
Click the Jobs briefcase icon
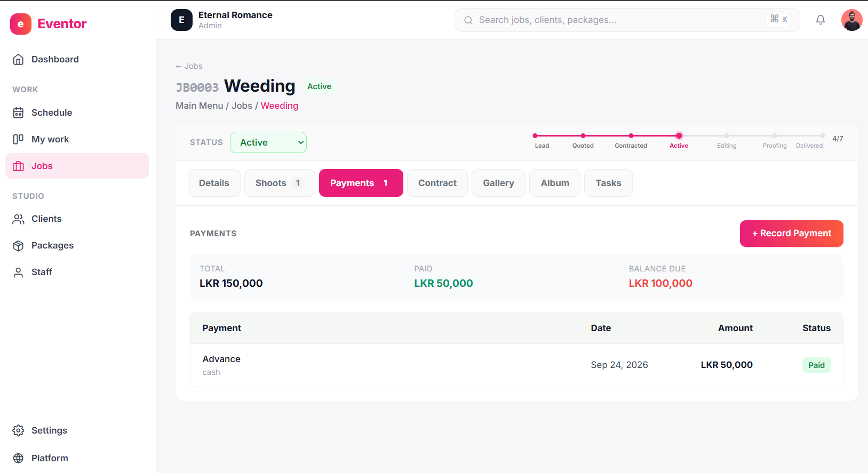point(18,166)
